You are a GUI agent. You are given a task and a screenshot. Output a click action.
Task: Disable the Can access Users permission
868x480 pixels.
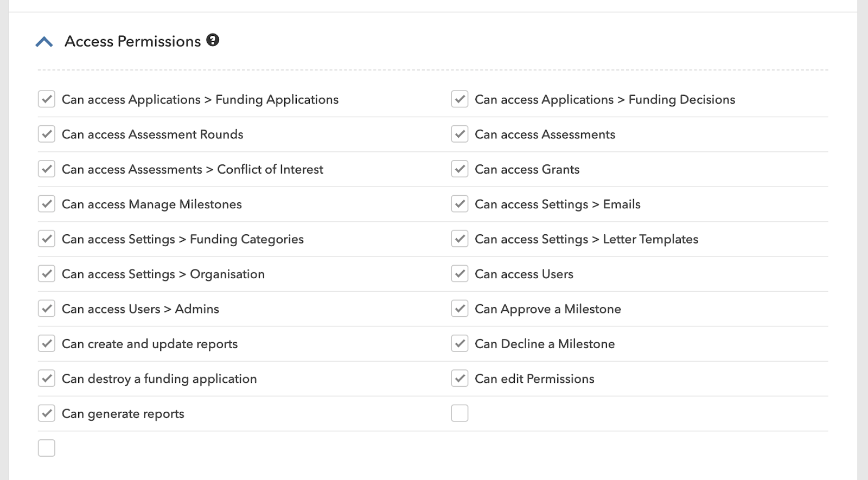[459, 274]
